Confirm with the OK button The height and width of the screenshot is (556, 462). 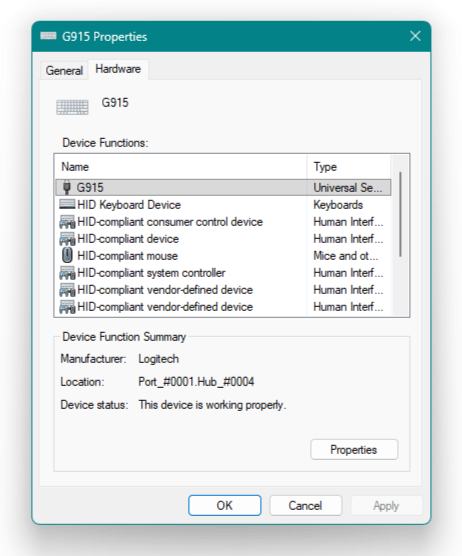(225, 505)
